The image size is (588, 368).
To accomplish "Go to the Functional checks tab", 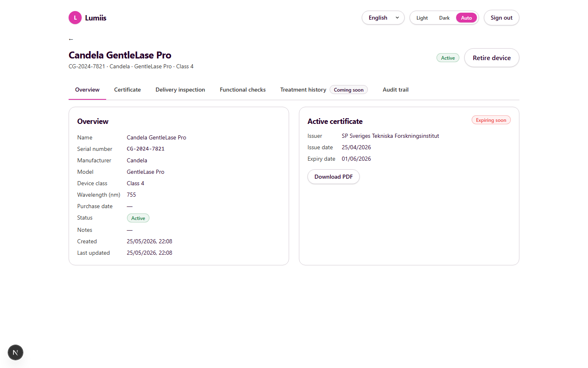I will pyautogui.click(x=243, y=90).
